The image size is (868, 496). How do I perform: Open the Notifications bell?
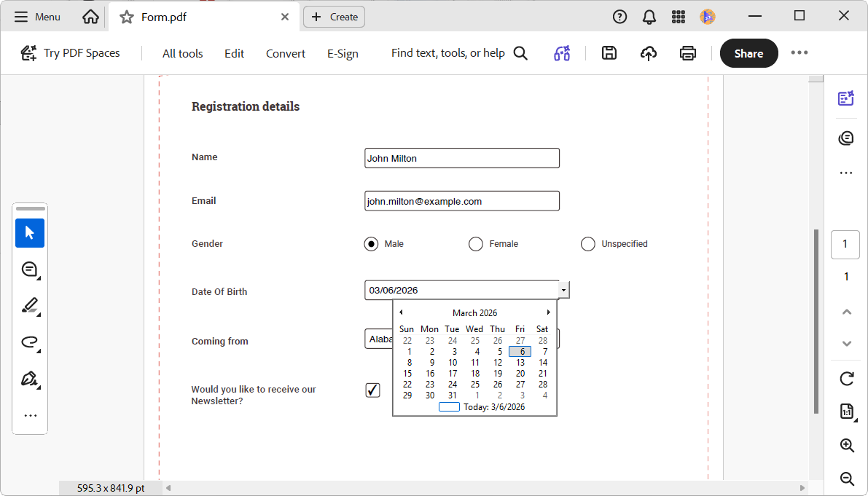tap(649, 17)
